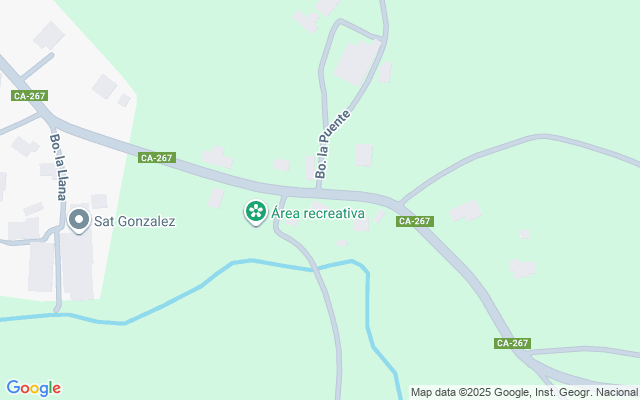Click the CA-267 shield at bottom right
This screenshot has height=400, width=640.
coord(512,343)
